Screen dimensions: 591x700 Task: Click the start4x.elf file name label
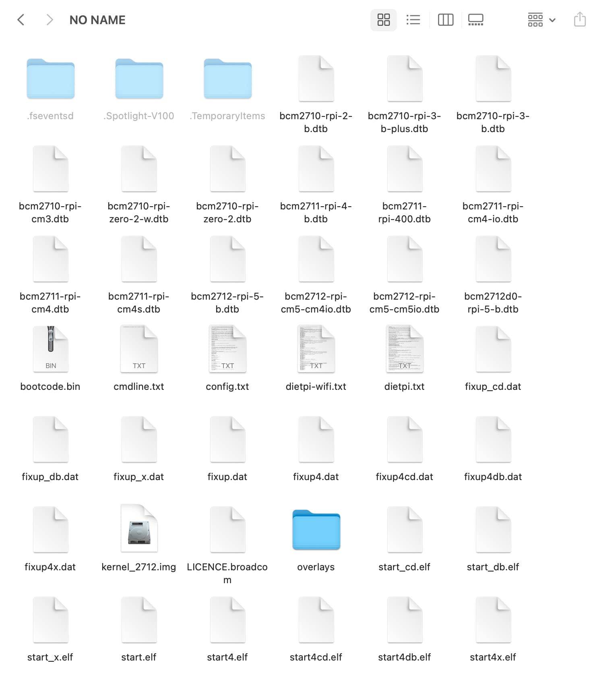click(493, 657)
